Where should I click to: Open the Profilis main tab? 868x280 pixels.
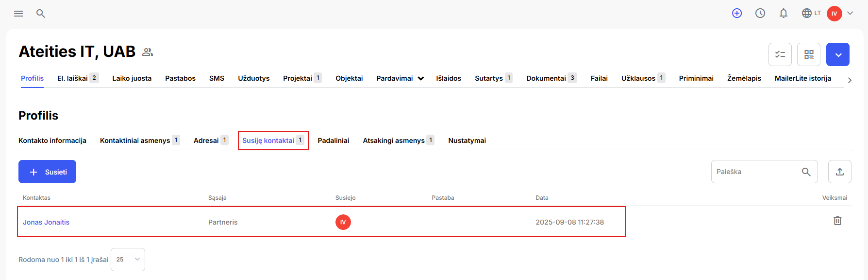coord(32,78)
